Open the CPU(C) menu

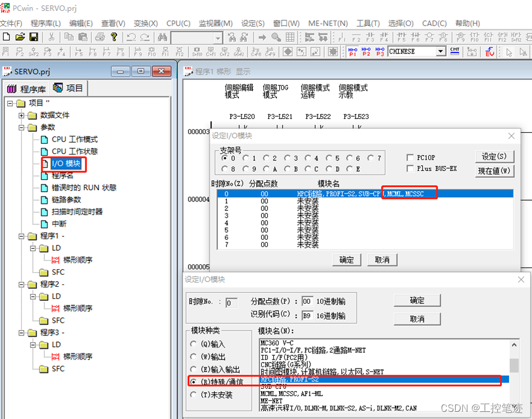[x=178, y=23]
